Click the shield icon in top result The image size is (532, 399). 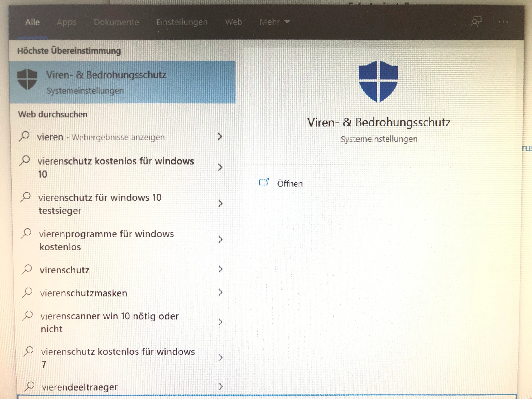27,79
